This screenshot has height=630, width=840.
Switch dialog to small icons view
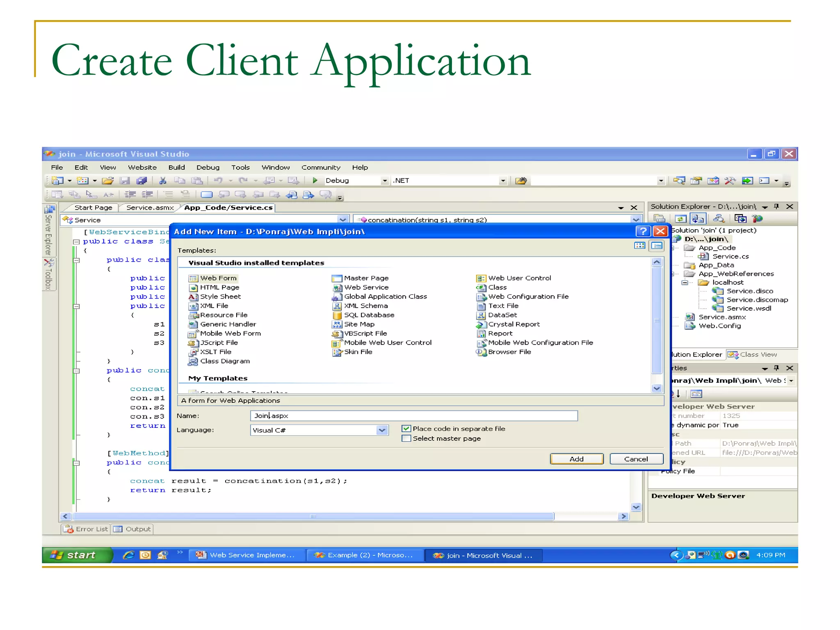coord(657,246)
